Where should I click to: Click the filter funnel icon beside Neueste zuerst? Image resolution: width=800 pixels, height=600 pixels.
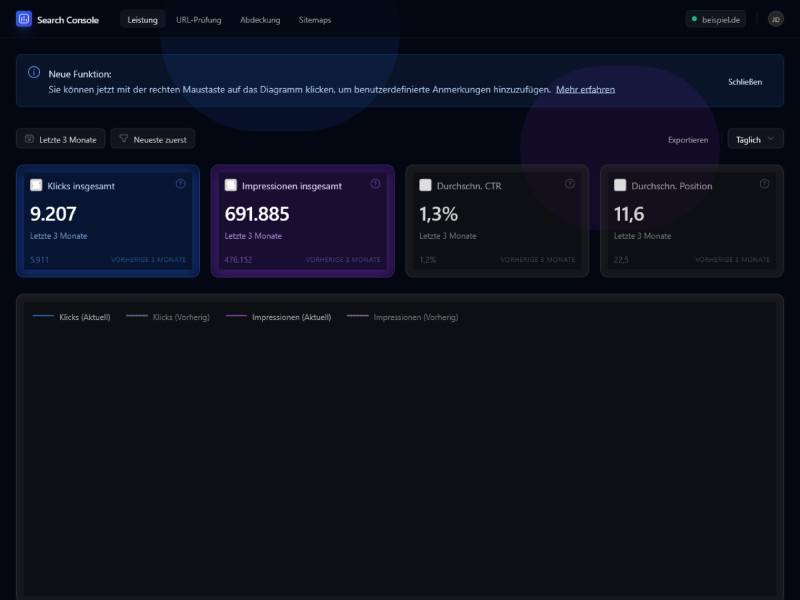pyautogui.click(x=122, y=139)
